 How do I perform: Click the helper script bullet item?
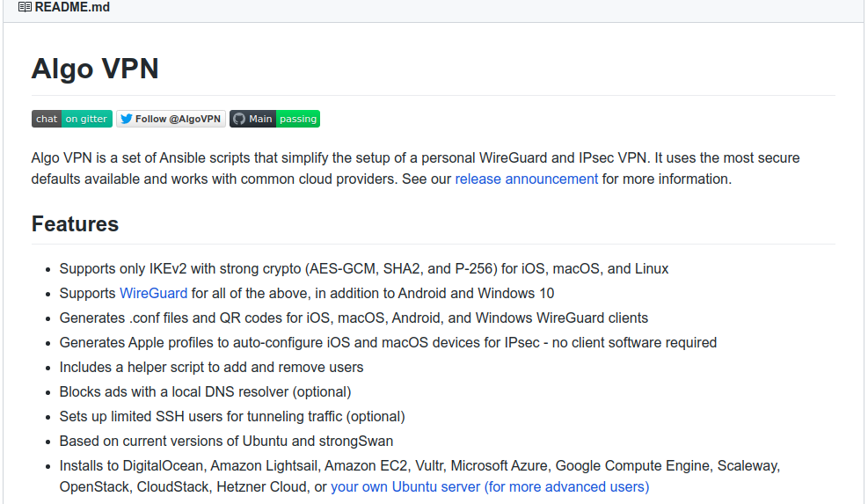[211, 367]
